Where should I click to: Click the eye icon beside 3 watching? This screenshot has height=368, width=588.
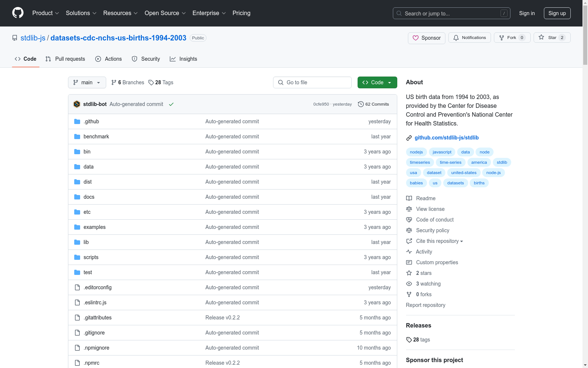[409, 284]
